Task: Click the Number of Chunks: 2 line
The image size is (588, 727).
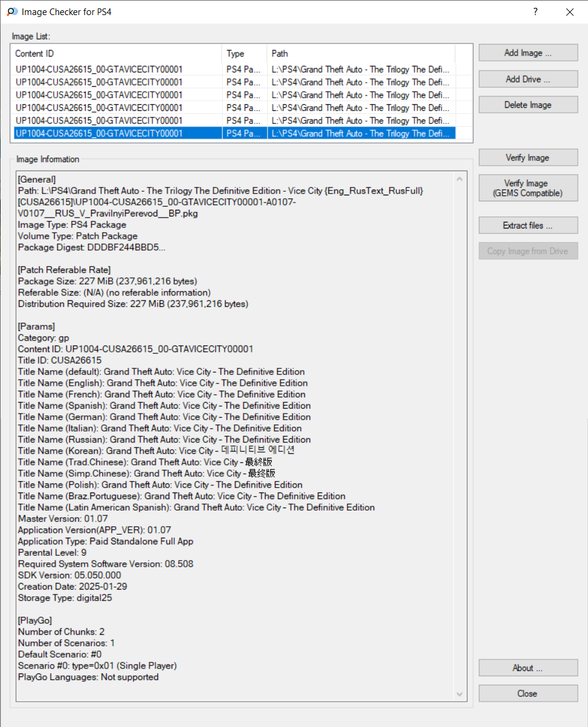Action: [61, 632]
